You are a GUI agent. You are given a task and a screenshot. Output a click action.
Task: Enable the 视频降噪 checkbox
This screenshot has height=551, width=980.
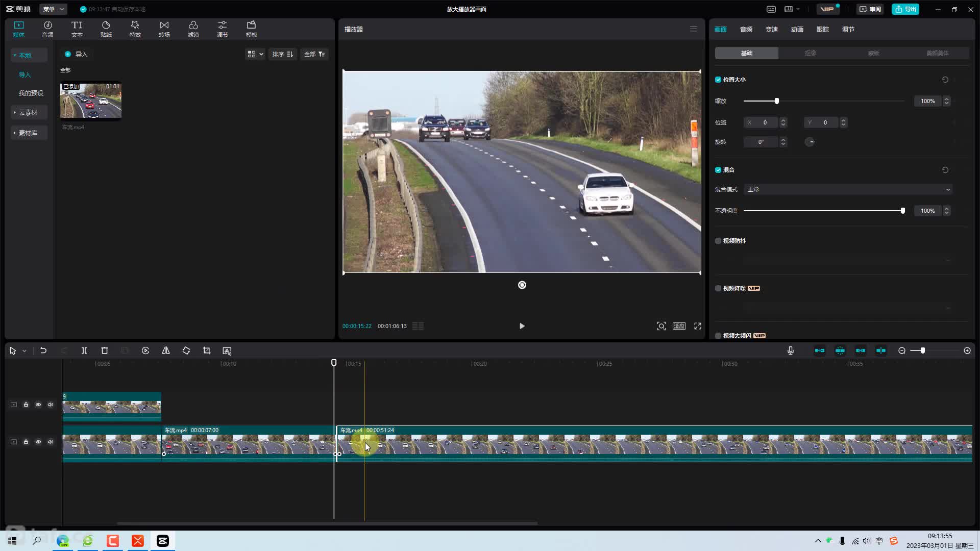718,288
